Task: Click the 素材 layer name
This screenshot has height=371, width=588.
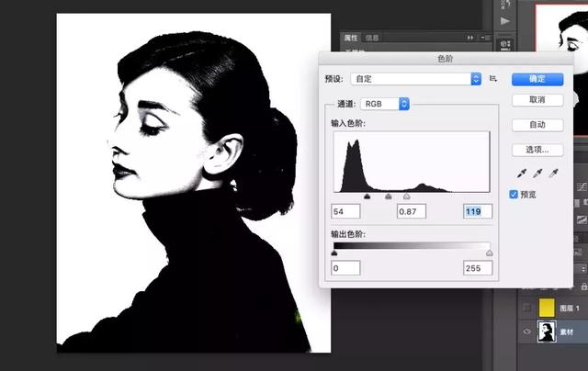Action: click(567, 332)
